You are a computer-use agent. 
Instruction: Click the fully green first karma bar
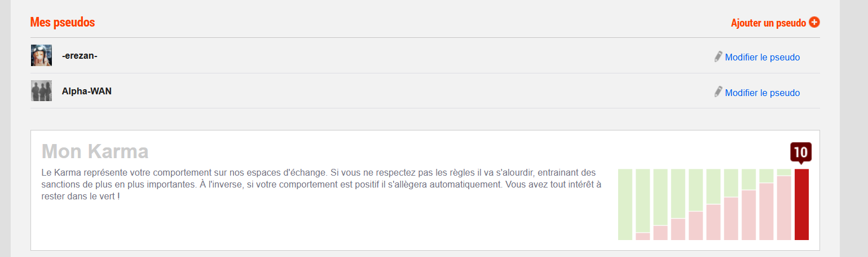(x=625, y=204)
